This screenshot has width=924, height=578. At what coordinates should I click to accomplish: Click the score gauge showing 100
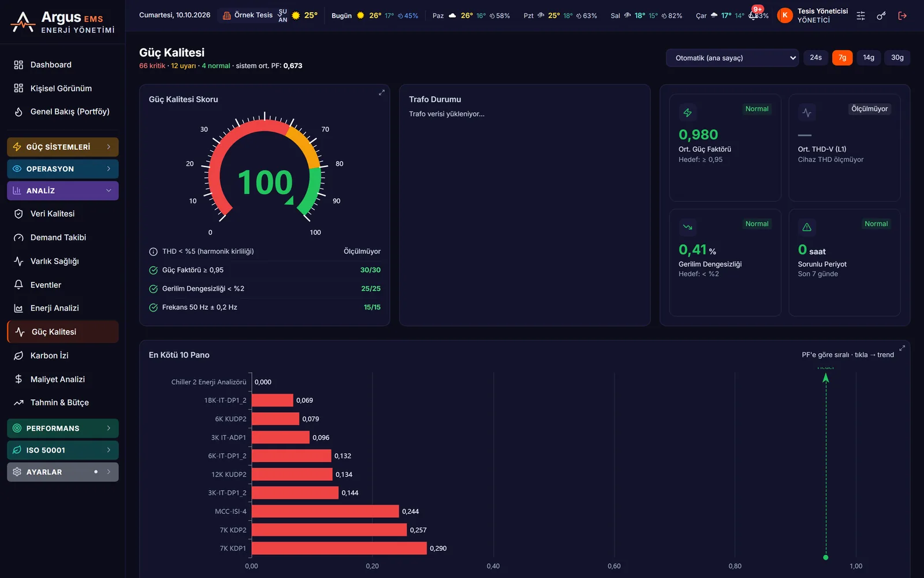click(x=264, y=173)
